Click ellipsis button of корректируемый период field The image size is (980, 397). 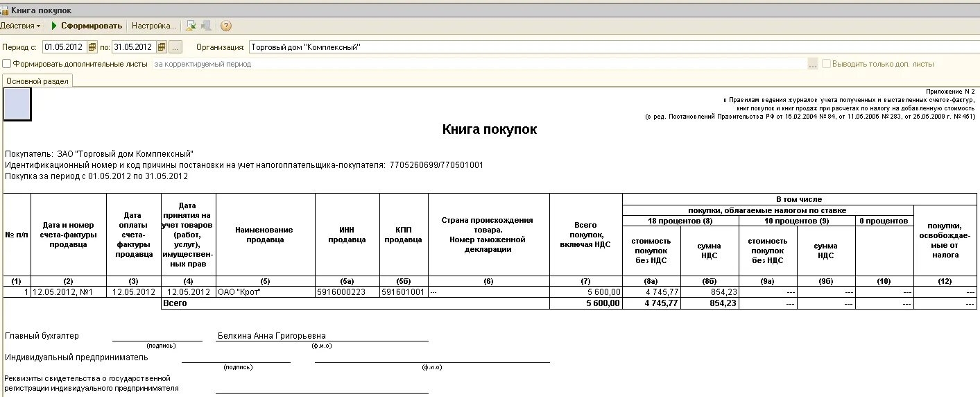click(x=813, y=64)
